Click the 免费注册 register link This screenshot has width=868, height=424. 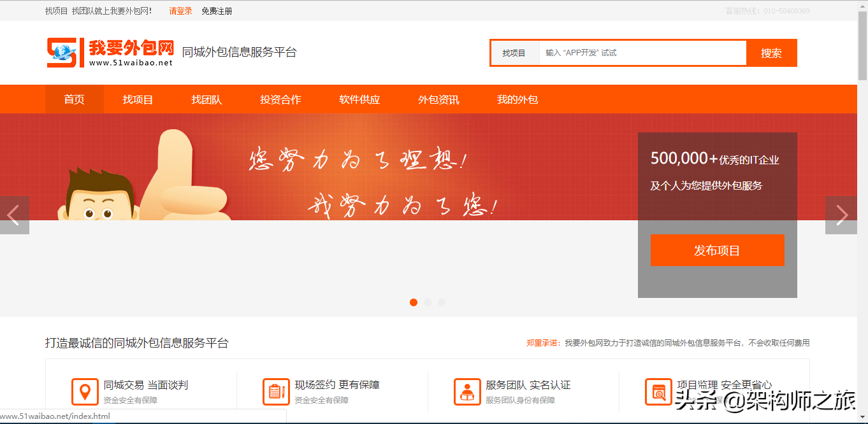point(217,11)
